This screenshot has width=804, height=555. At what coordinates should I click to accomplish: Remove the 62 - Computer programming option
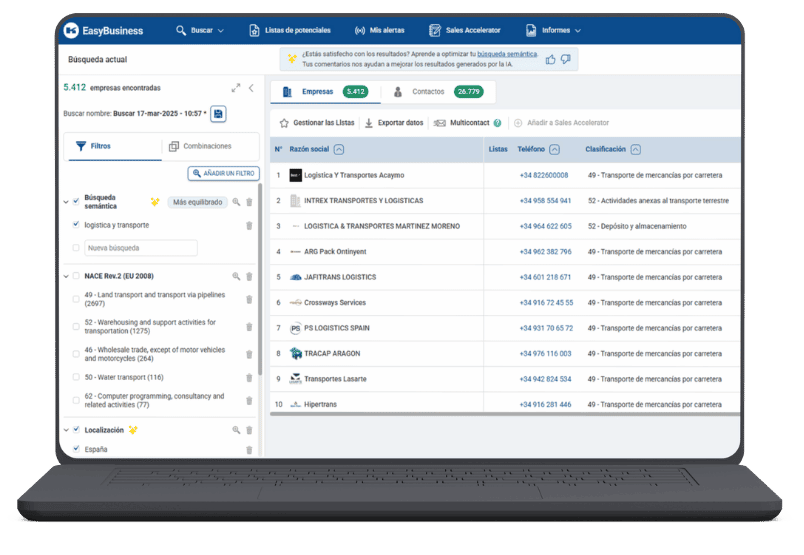pyautogui.click(x=249, y=401)
